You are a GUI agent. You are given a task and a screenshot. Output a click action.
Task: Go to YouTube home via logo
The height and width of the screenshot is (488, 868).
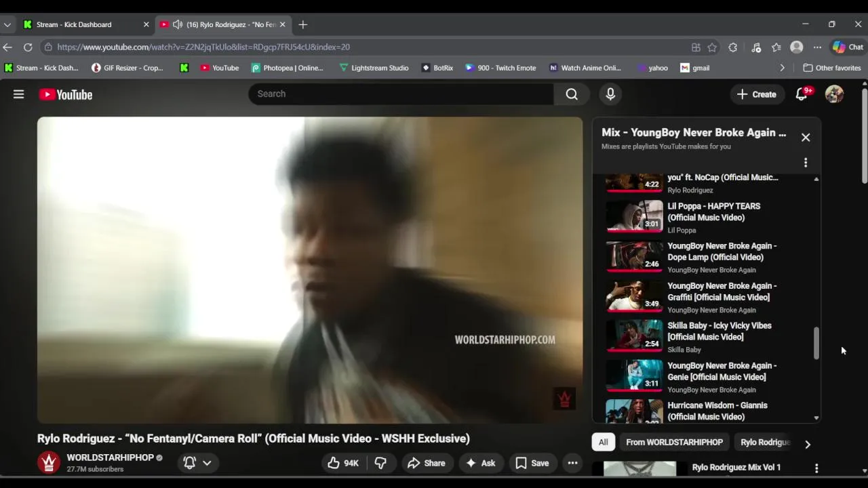[66, 94]
